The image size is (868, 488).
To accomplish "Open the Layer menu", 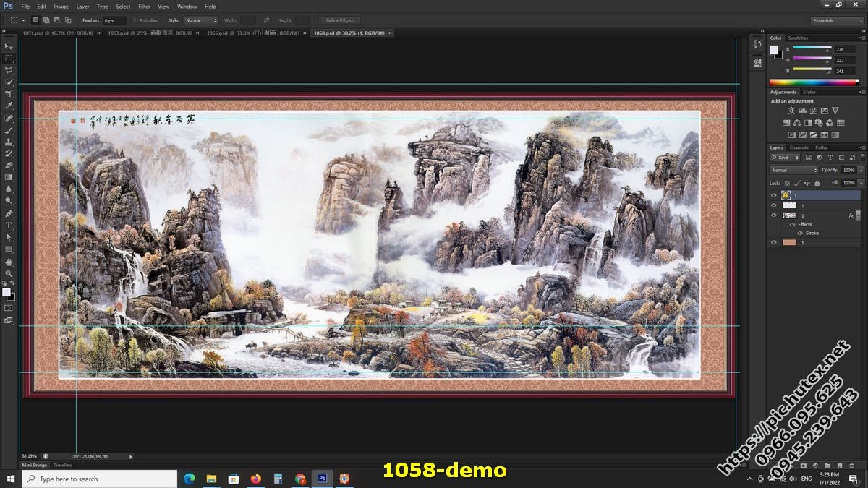I will 82,7.
